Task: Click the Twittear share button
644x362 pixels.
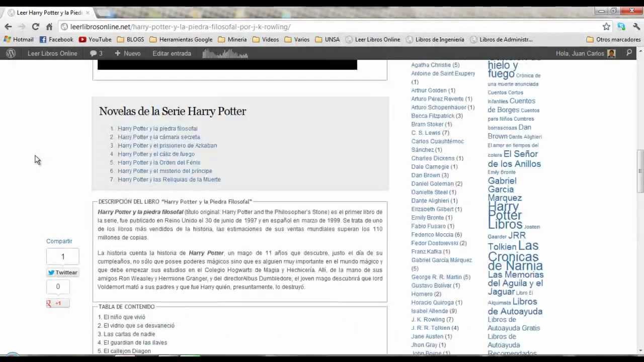Action: [62, 273]
